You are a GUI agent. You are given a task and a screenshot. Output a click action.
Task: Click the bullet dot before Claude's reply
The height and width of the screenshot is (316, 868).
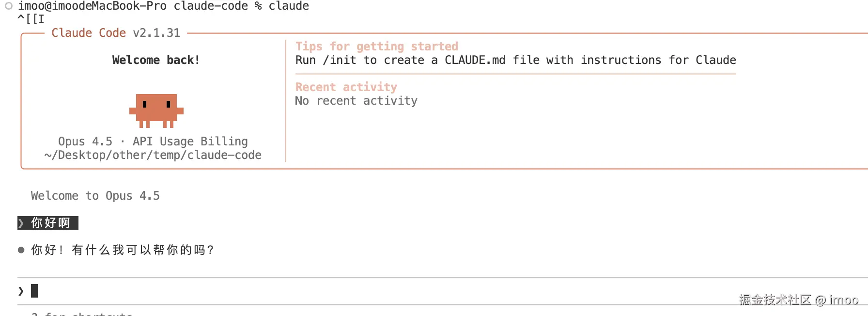click(x=21, y=250)
